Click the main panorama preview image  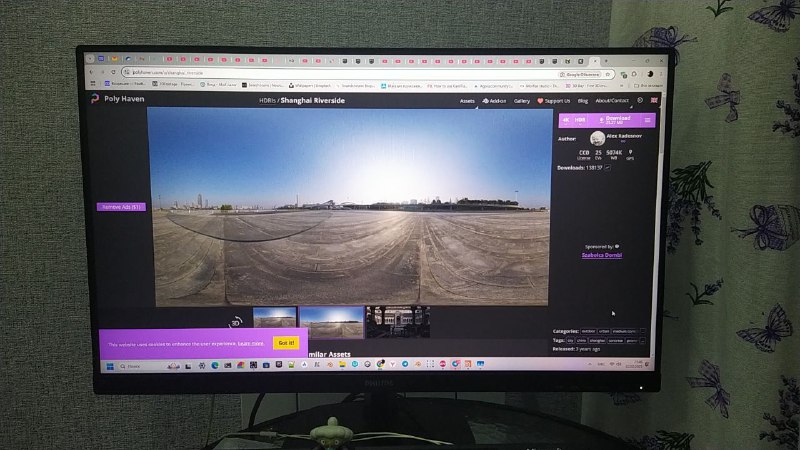[348, 207]
